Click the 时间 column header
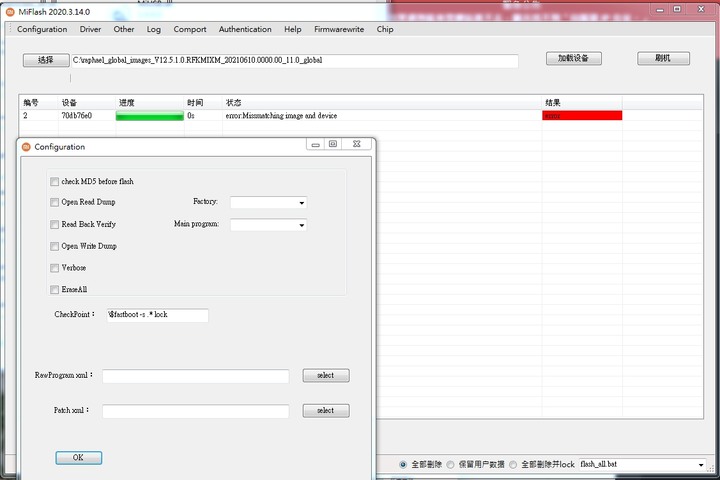 [x=203, y=103]
